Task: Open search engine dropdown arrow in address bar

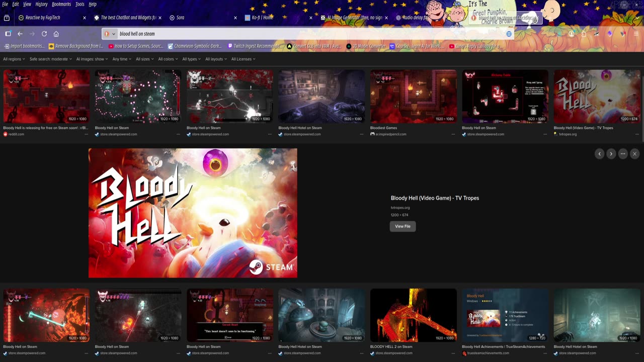Action: pos(114,34)
